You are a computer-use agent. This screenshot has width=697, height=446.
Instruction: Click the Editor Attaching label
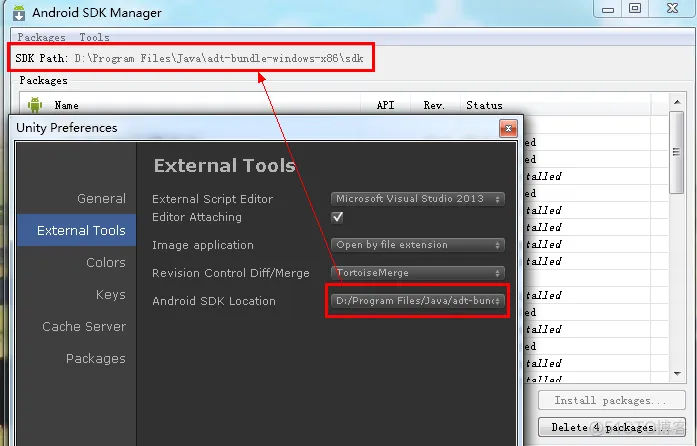(197, 217)
